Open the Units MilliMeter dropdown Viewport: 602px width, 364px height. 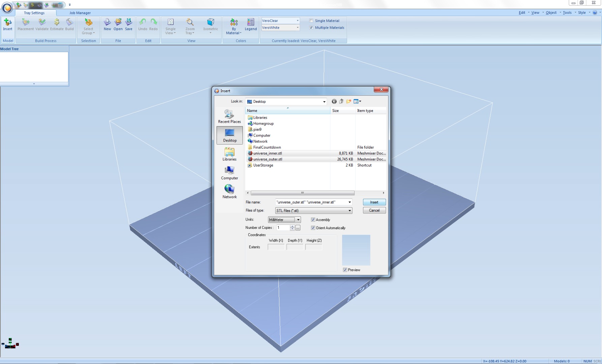pyautogui.click(x=298, y=220)
